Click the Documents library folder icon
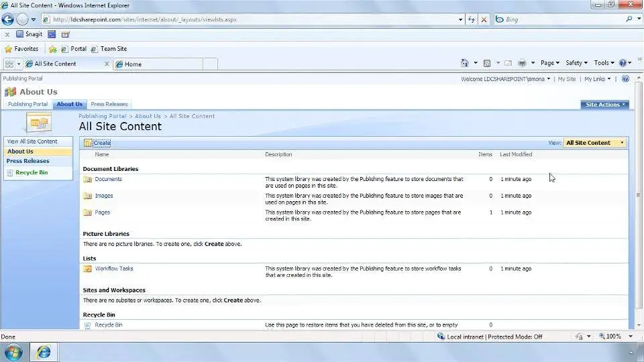Viewport: 644px width, 362px height. [87, 180]
